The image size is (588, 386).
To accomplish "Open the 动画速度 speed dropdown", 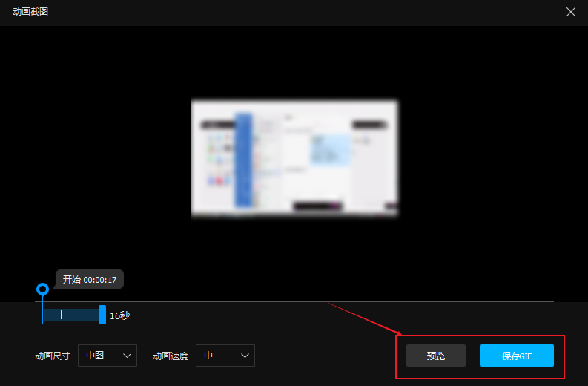I will (x=225, y=356).
